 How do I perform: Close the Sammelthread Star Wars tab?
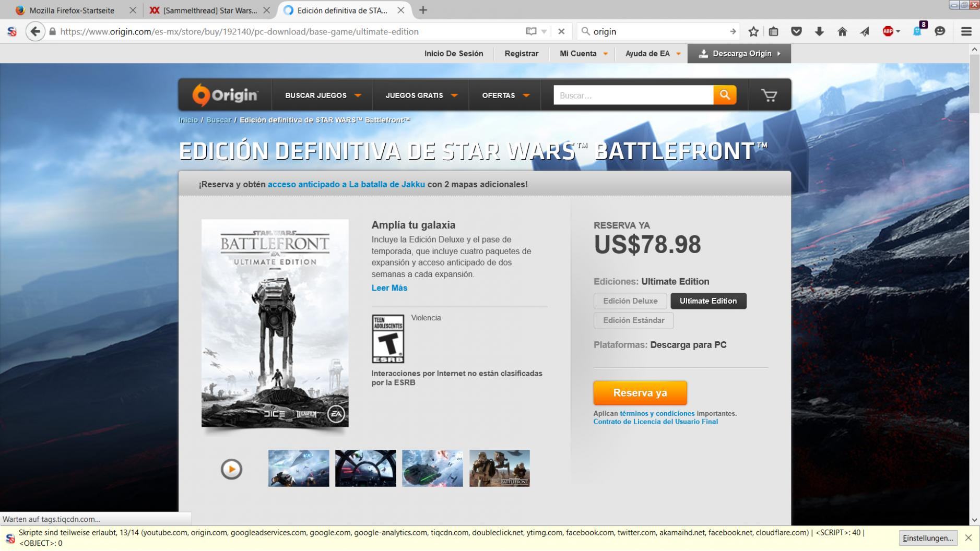pyautogui.click(x=266, y=10)
